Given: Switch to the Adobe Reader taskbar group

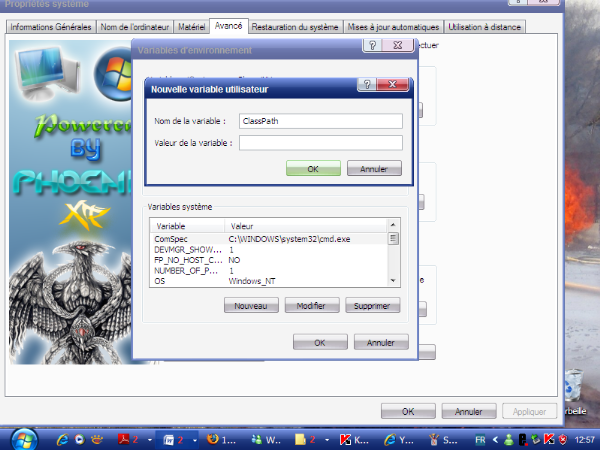Looking at the screenshot, I should pos(129,440).
